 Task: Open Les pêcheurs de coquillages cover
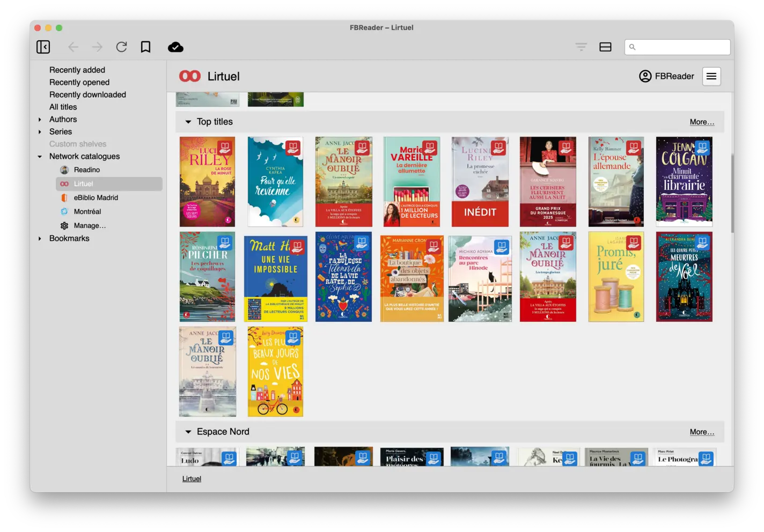pyautogui.click(x=207, y=277)
